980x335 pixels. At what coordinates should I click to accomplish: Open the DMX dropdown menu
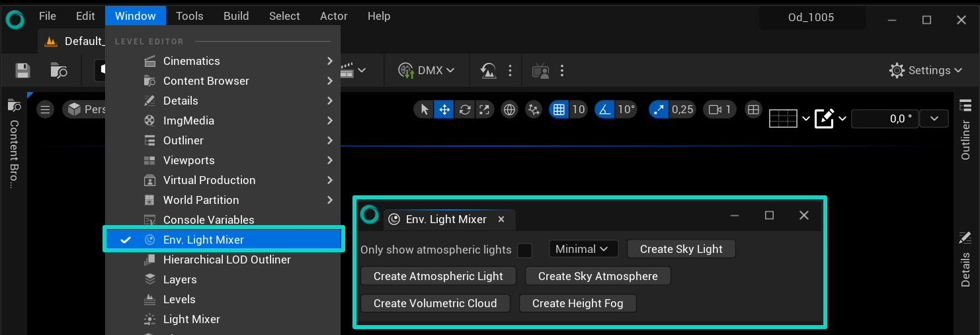pyautogui.click(x=426, y=70)
